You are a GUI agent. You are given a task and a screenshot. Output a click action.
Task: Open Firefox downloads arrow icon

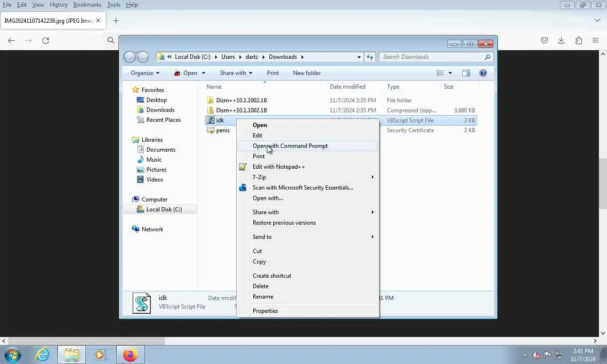coord(561,40)
